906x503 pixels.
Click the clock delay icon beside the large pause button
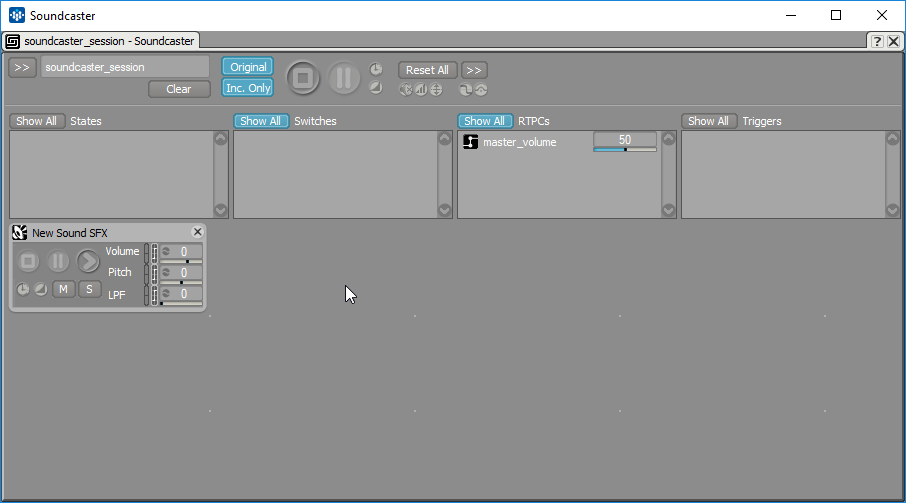coord(376,69)
